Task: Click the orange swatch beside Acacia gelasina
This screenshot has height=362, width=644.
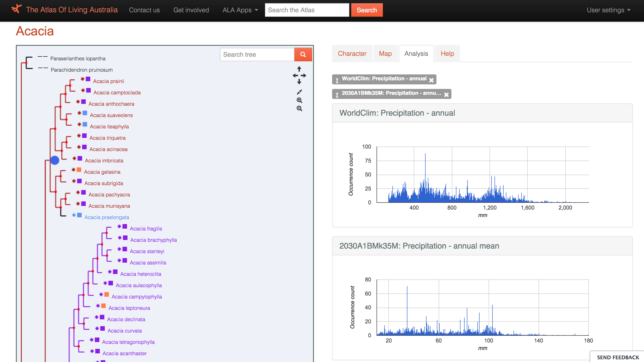Action: [x=79, y=170]
